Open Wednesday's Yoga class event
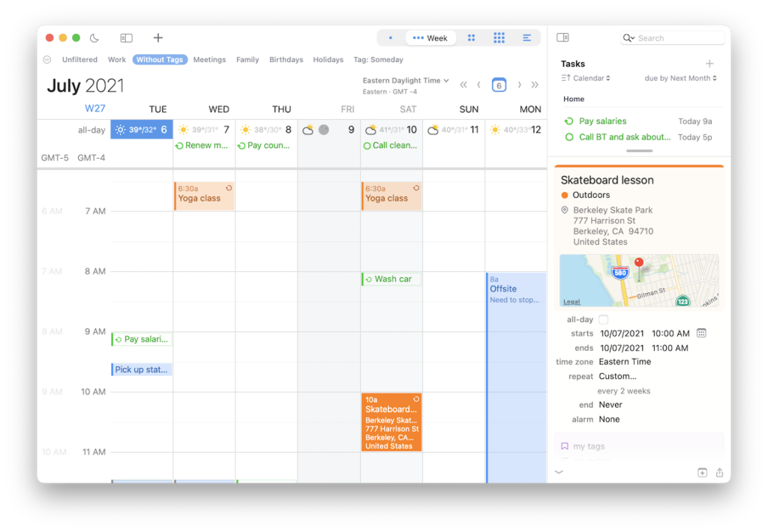This screenshot has height=532, width=768. pyautogui.click(x=204, y=196)
